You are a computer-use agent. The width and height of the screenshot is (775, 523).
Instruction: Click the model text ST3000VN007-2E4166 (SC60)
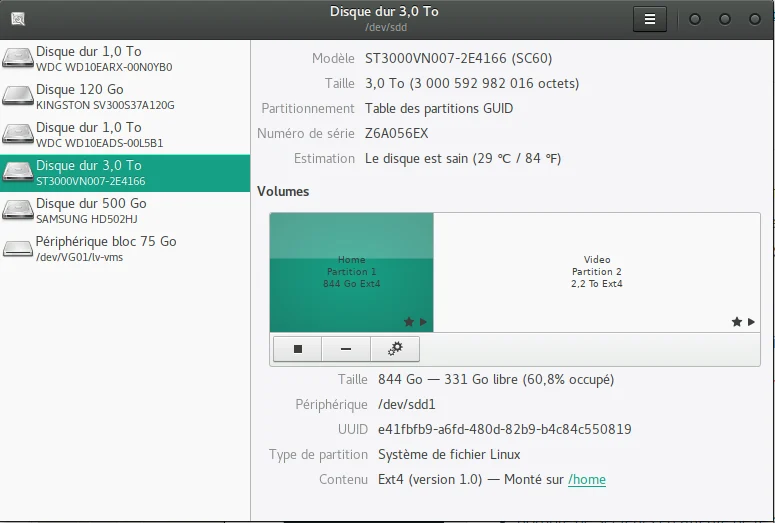point(458,58)
